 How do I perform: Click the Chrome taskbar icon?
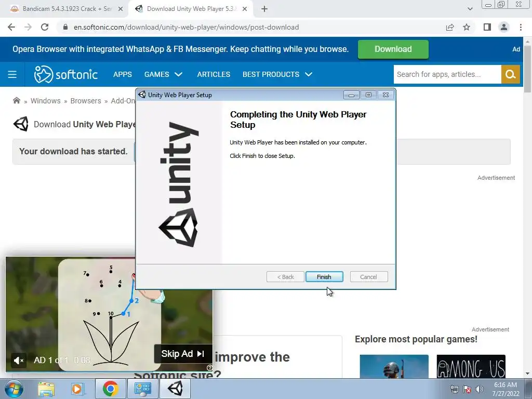pyautogui.click(x=110, y=389)
